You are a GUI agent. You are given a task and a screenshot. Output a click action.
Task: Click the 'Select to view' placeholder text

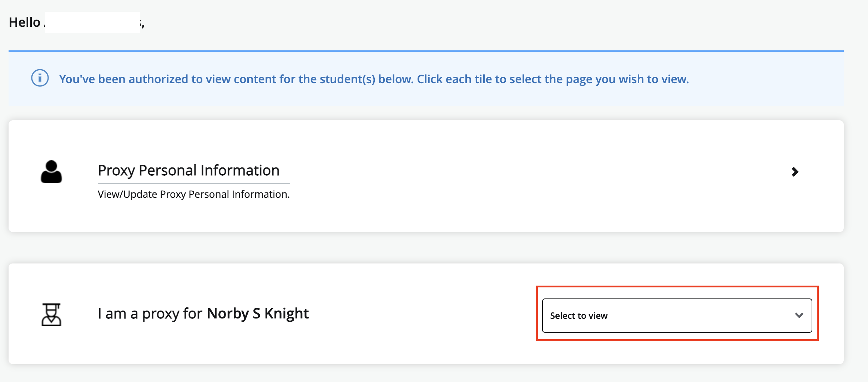tap(579, 316)
